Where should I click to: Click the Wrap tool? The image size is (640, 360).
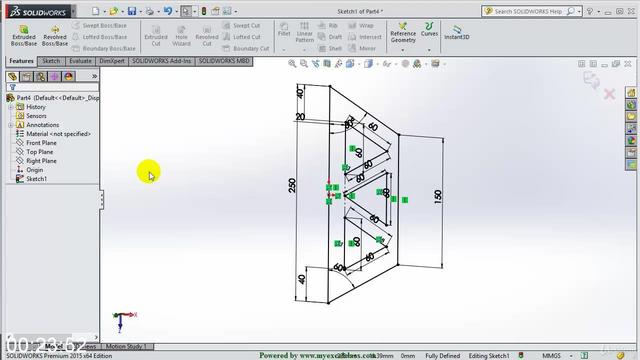[x=361, y=25]
